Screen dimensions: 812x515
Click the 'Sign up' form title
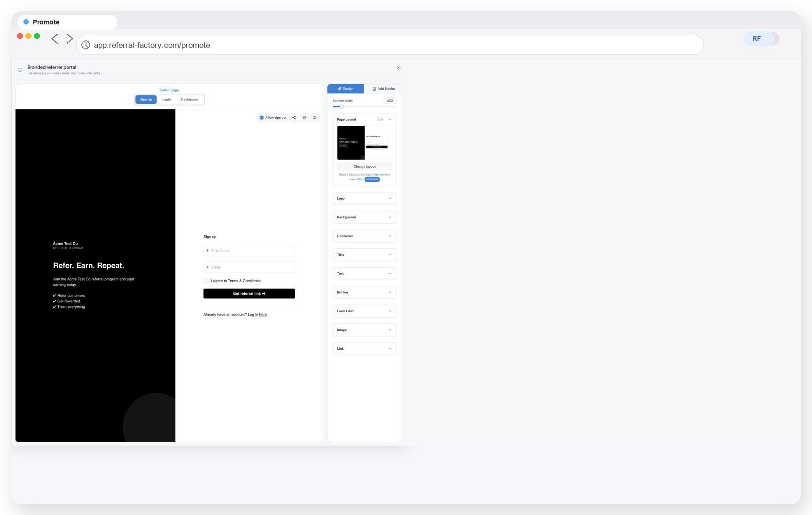[x=210, y=237]
